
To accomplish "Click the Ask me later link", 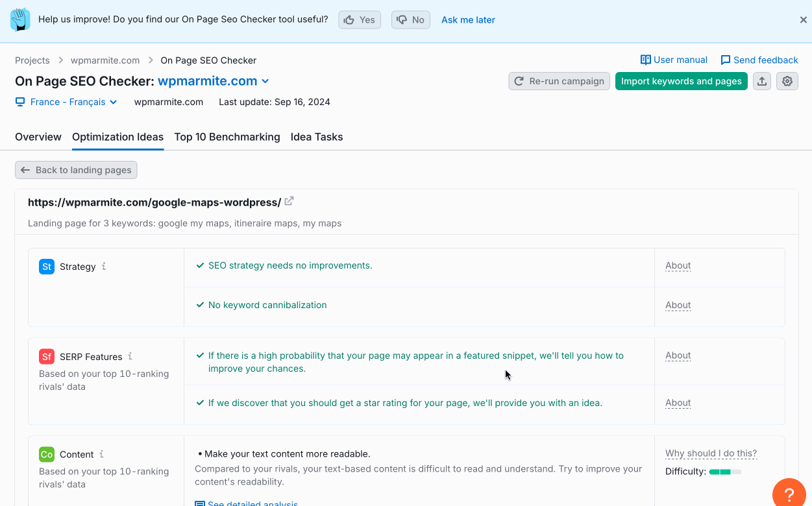I will pos(468,20).
